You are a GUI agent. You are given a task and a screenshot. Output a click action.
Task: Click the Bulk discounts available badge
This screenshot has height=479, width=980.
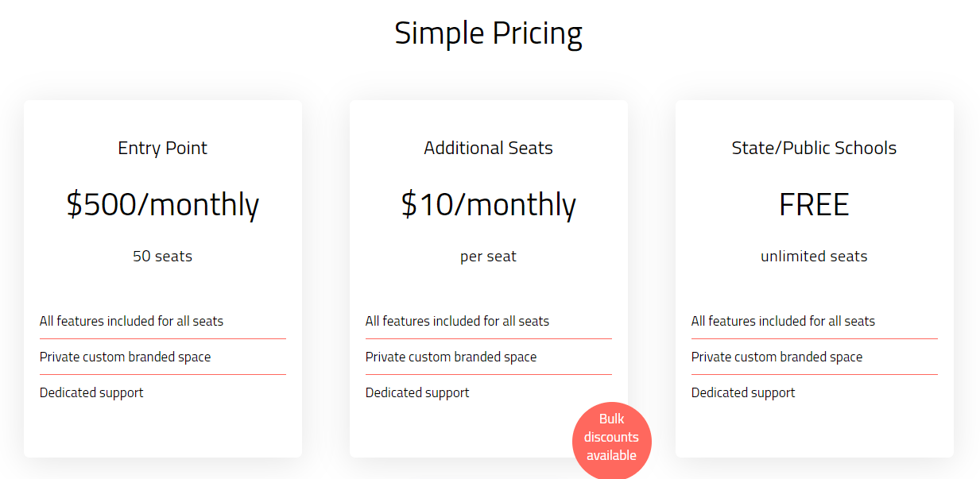(611, 438)
